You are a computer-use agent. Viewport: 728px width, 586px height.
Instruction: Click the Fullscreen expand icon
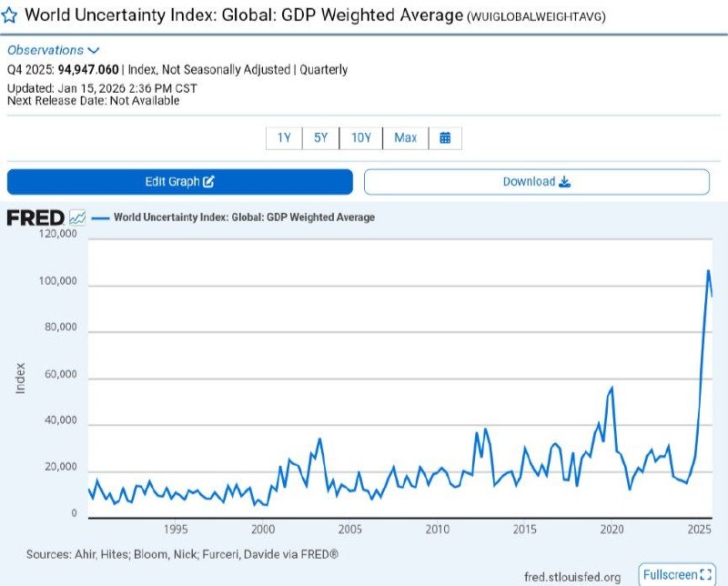click(706, 574)
